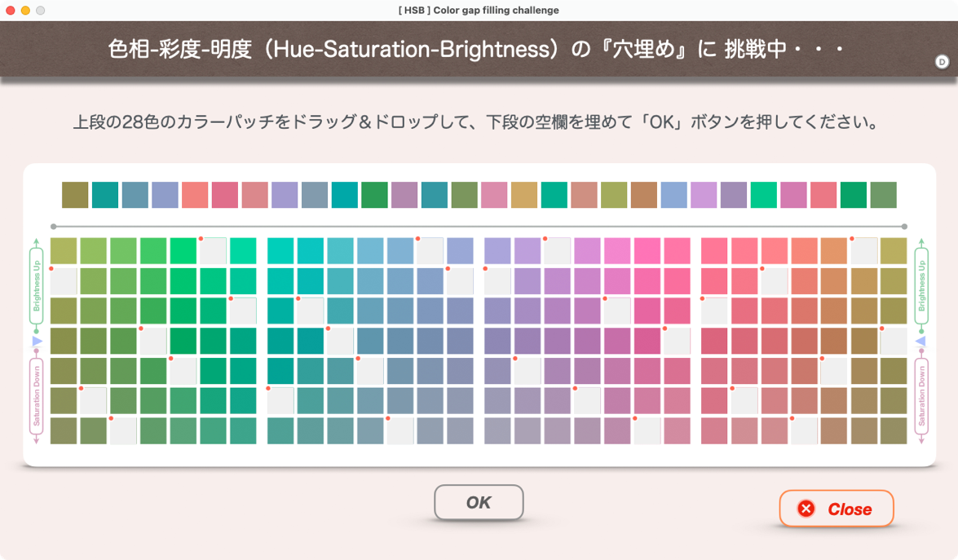
Task: Click the left end dot of the gray line
Action: 54,227
